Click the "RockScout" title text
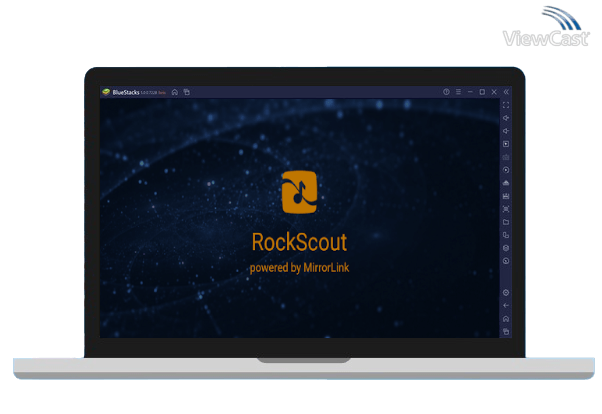The height and width of the screenshot is (414, 602). click(299, 242)
